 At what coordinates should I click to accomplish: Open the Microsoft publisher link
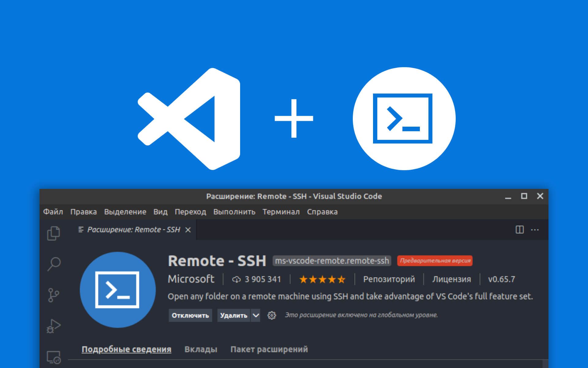pos(191,279)
